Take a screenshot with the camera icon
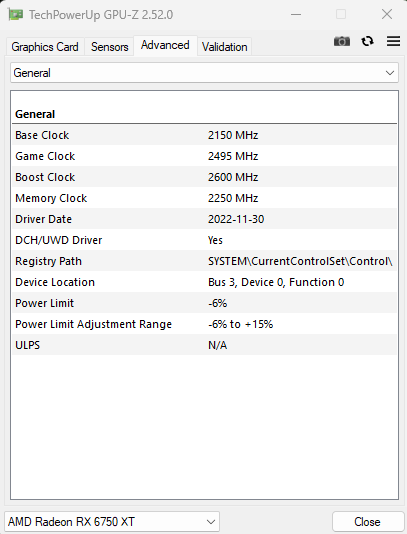 tap(342, 41)
